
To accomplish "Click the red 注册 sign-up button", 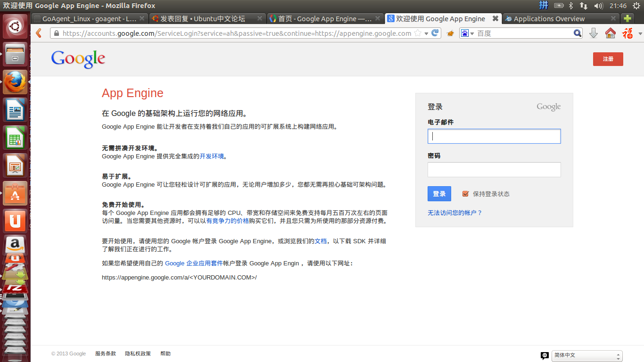I will pyautogui.click(x=608, y=59).
